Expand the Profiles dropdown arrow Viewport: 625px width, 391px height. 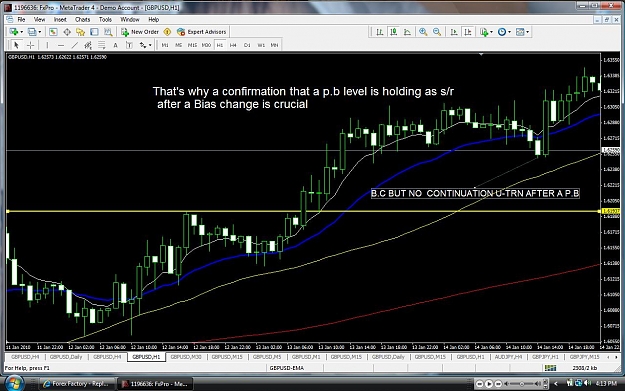39,32
